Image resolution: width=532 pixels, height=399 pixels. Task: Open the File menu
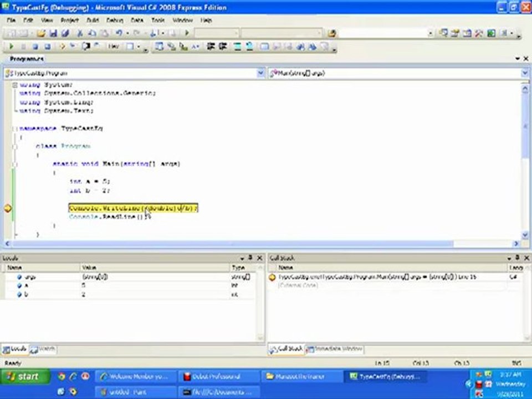11,21
